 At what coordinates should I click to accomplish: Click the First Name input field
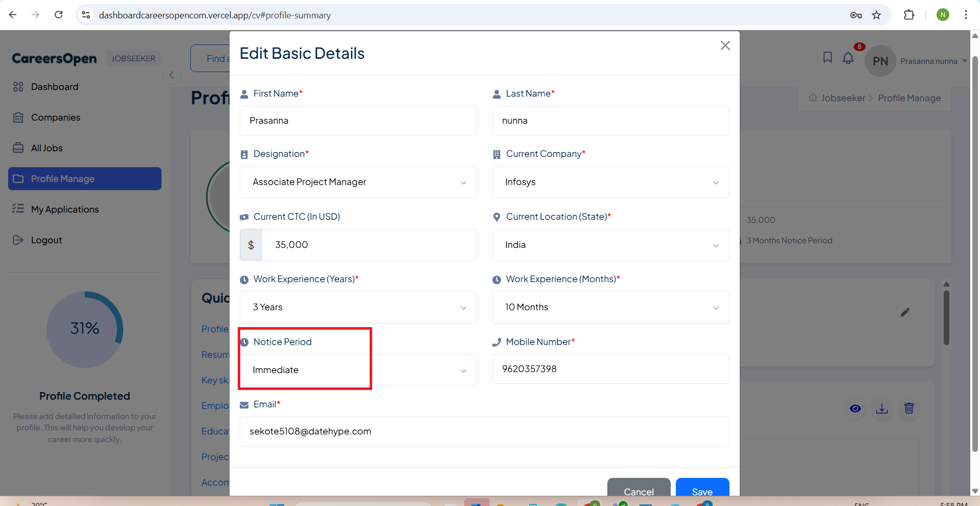pos(358,121)
